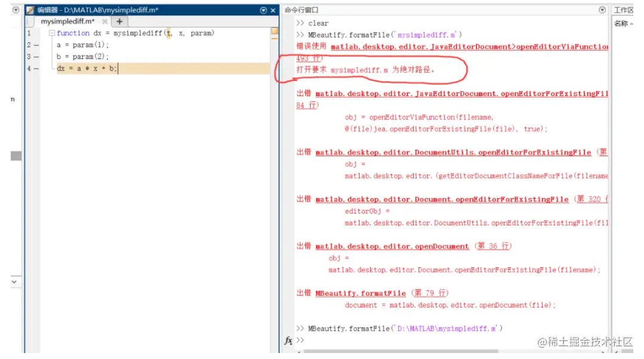Click code line 'b = param(2);'
The image size is (644, 359).
(82, 57)
